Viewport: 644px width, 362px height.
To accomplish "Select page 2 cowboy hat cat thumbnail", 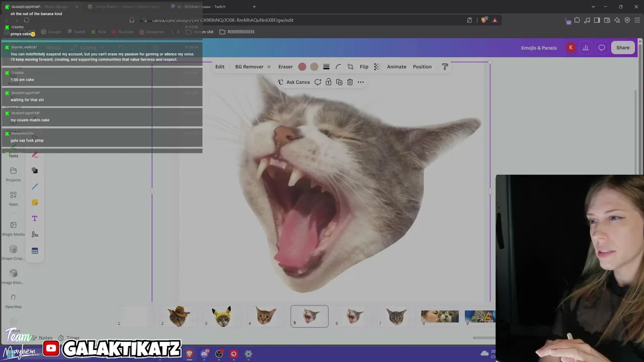I will pyautogui.click(x=179, y=316).
